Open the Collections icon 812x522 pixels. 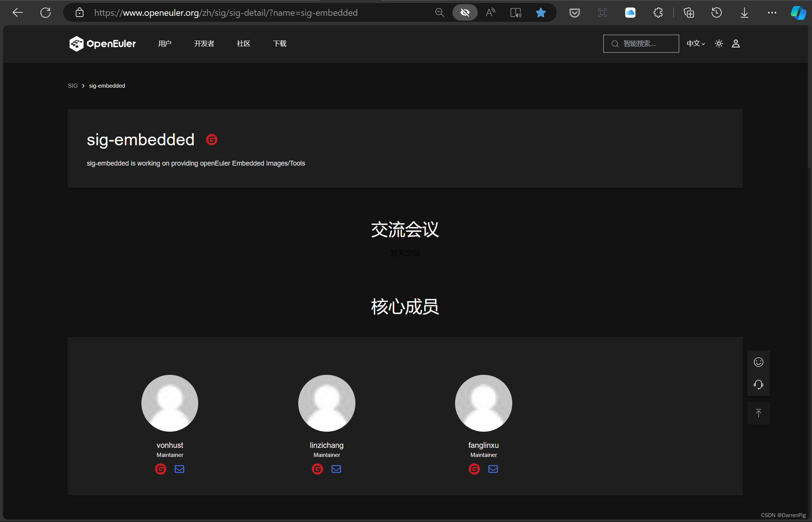click(689, 13)
